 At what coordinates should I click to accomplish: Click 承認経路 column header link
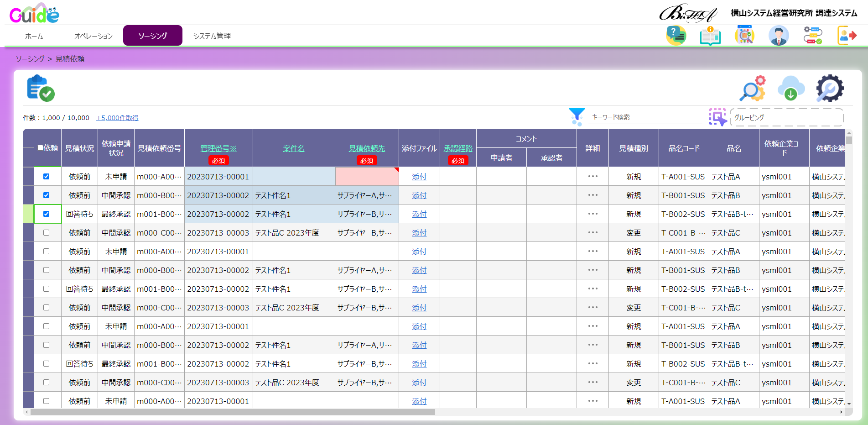[458, 148]
